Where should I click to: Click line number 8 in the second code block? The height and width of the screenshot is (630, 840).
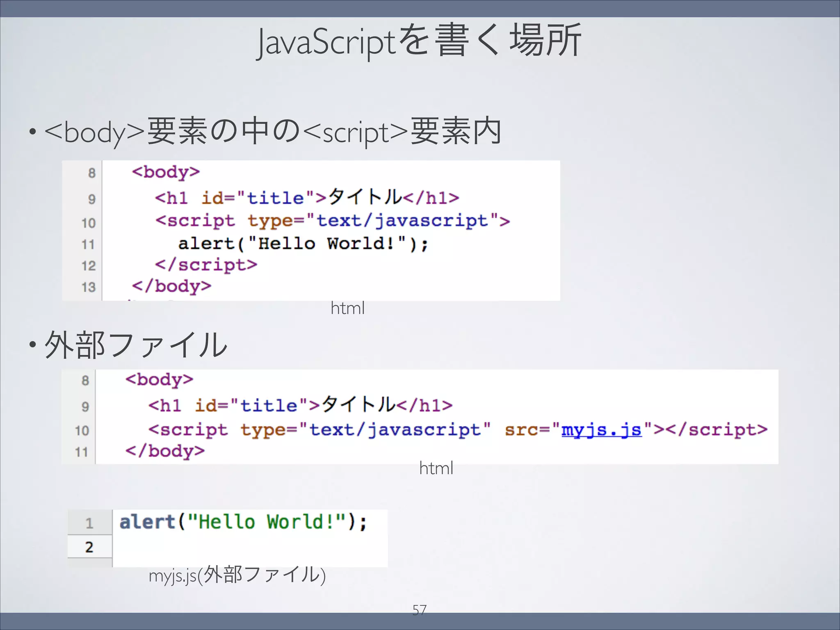pyautogui.click(x=85, y=381)
